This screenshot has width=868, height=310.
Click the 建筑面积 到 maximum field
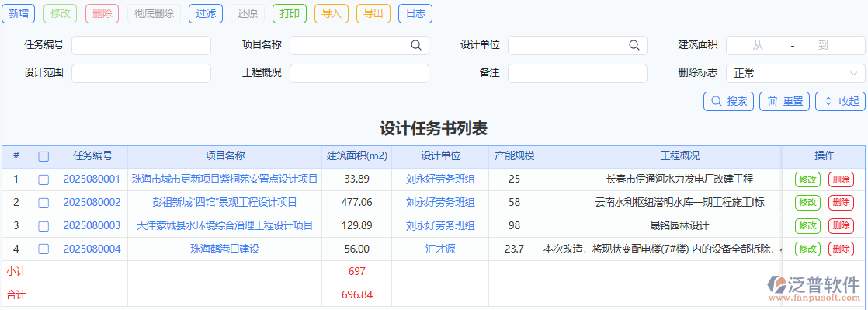click(823, 45)
